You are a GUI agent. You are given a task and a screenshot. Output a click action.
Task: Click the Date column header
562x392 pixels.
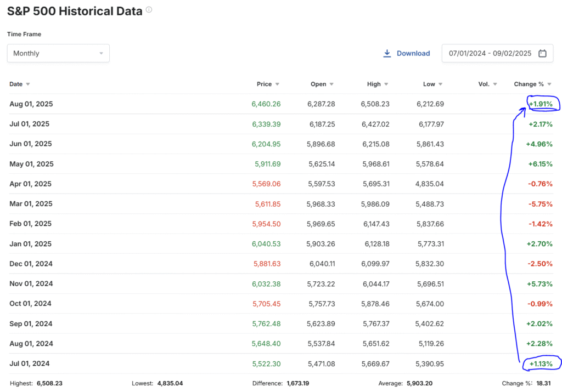click(x=16, y=84)
